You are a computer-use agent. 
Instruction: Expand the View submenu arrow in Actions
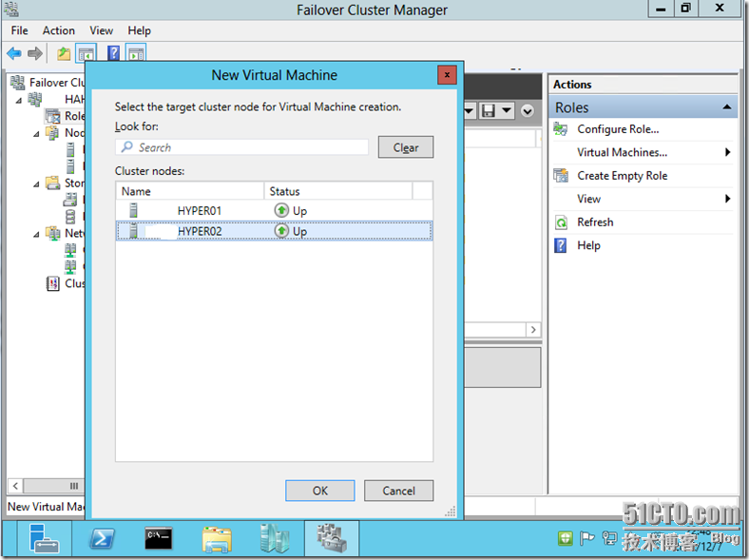click(x=727, y=199)
